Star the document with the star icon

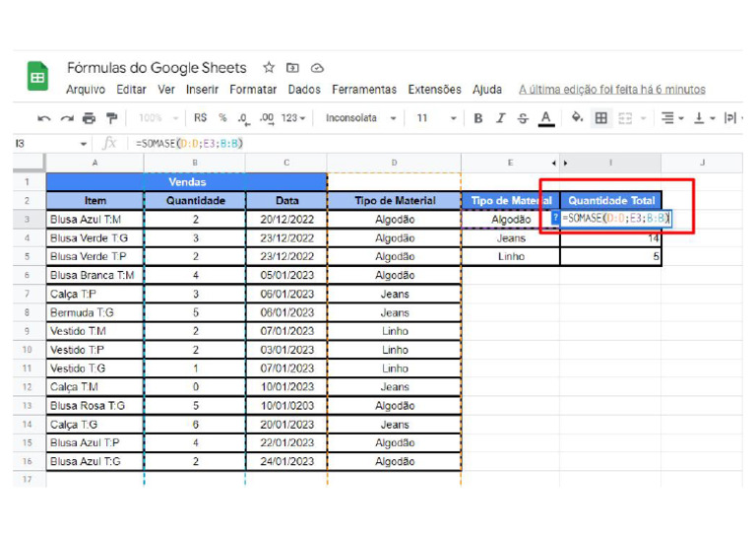[x=269, y=68]
